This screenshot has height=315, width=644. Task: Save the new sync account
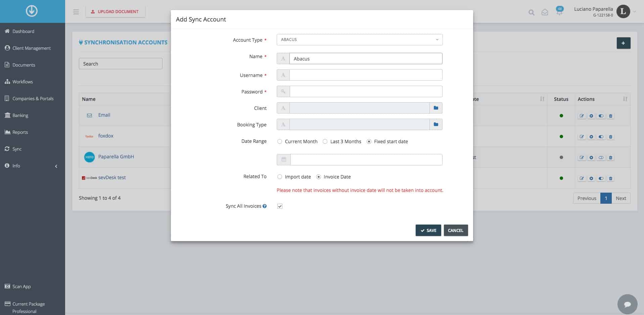428,230
